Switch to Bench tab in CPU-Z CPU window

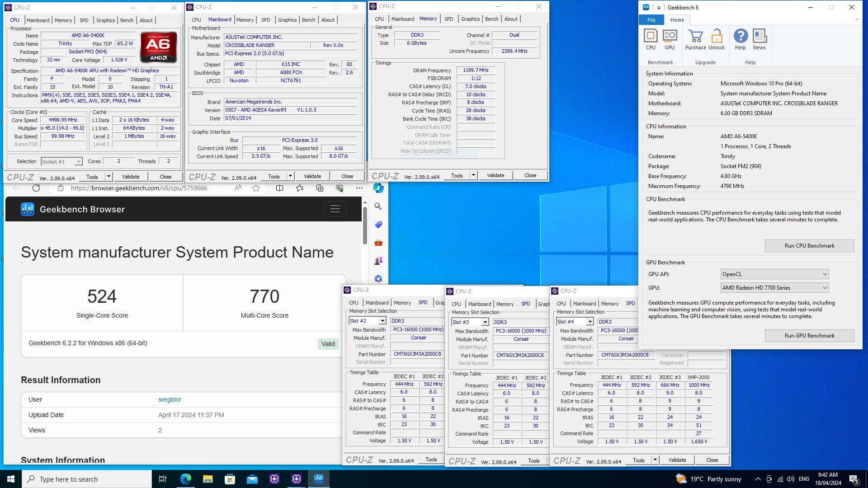(x=127, y=20)
